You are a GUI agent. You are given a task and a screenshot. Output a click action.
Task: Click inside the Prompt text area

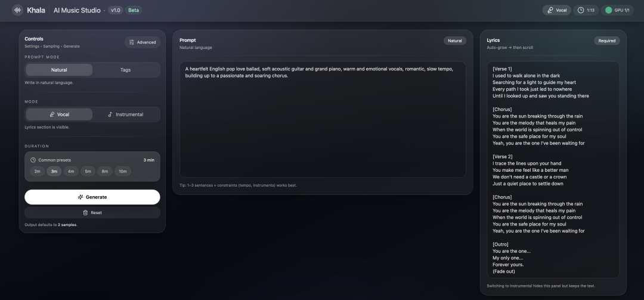(323, 119)
